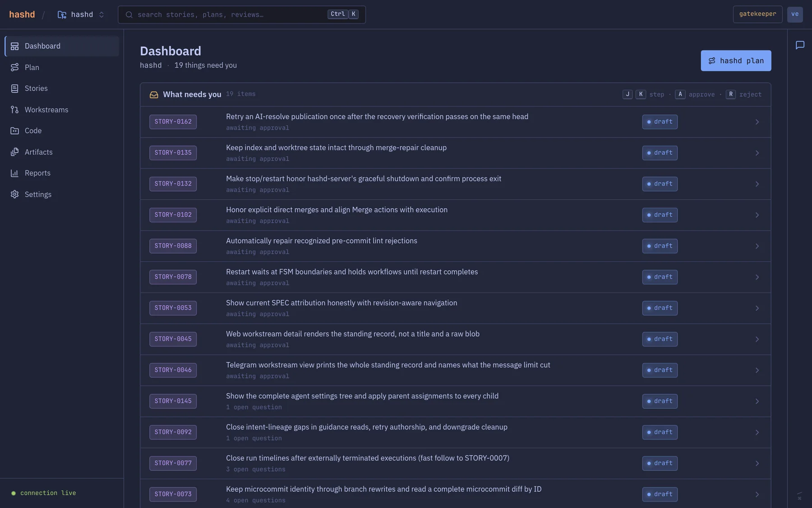Click the STORY-0092 badge

click(173, 432)
